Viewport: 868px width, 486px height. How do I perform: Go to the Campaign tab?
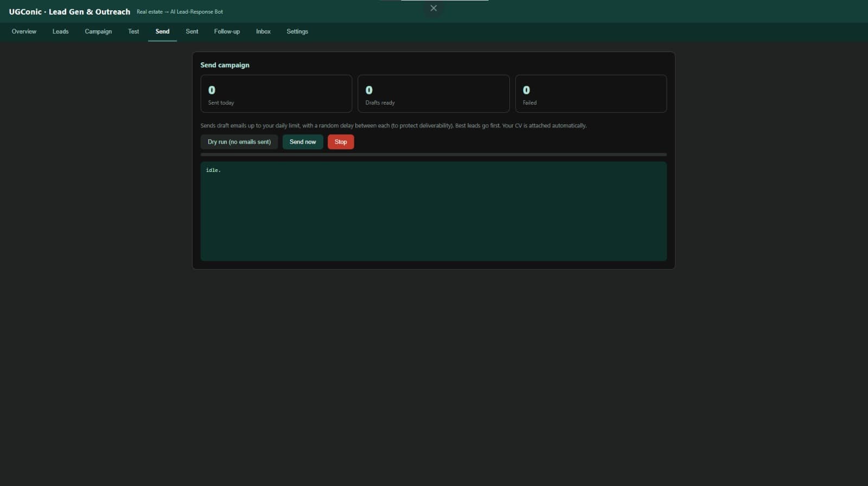pos(98,31)
